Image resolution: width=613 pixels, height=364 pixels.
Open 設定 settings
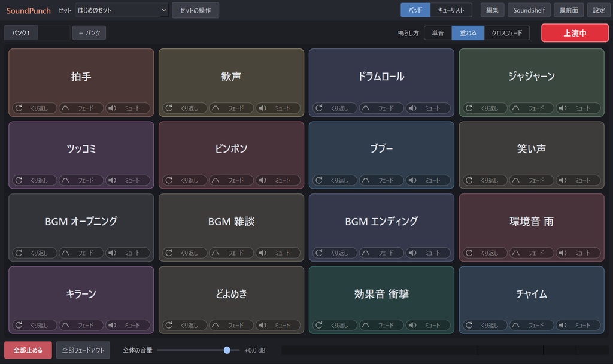click(599, 10)
